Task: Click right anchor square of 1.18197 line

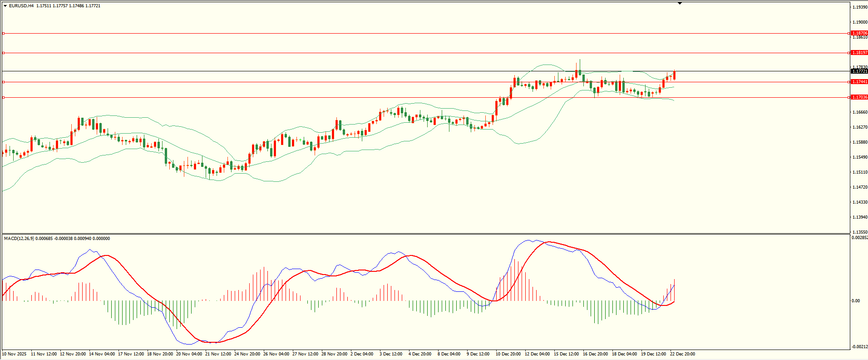Action: [x=849, y=53]
